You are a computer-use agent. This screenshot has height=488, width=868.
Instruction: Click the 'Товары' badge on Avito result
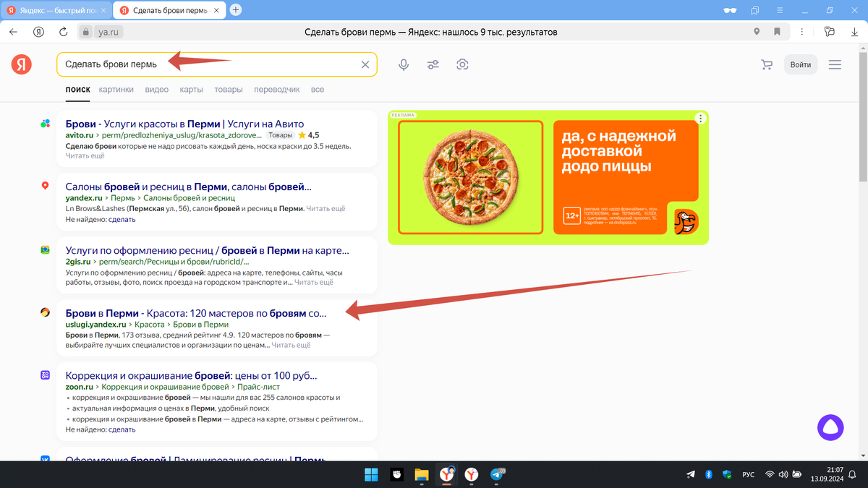(280, 135)
